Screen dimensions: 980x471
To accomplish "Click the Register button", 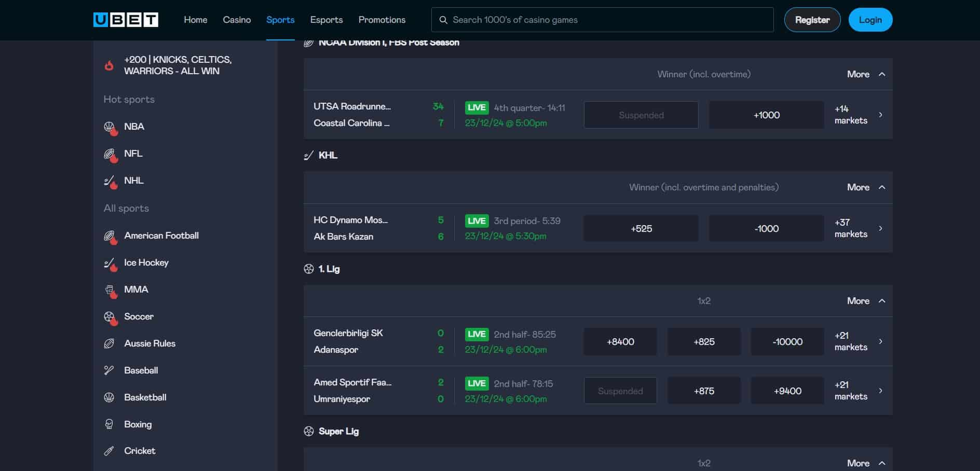I will pyautogui.click(x=812, y=20).
